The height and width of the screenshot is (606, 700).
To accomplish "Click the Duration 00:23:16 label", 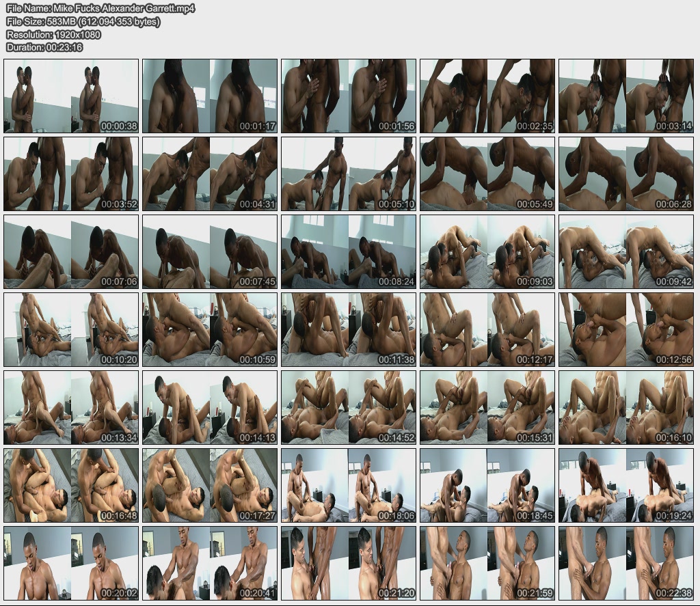I will [x=44, y=47].
